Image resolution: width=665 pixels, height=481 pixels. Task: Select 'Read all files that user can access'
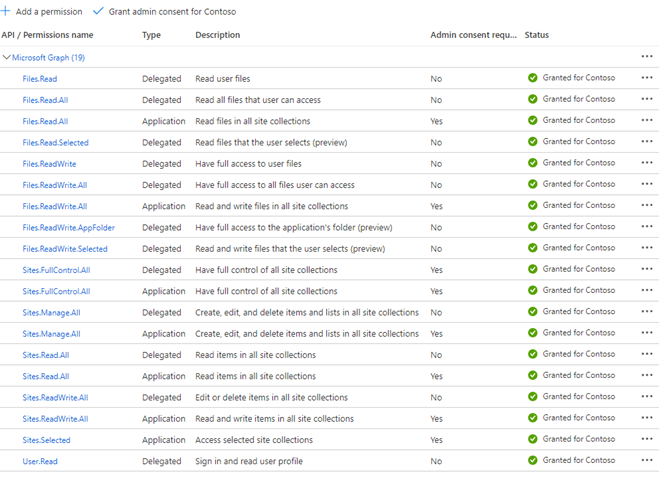tap(258, 100)
